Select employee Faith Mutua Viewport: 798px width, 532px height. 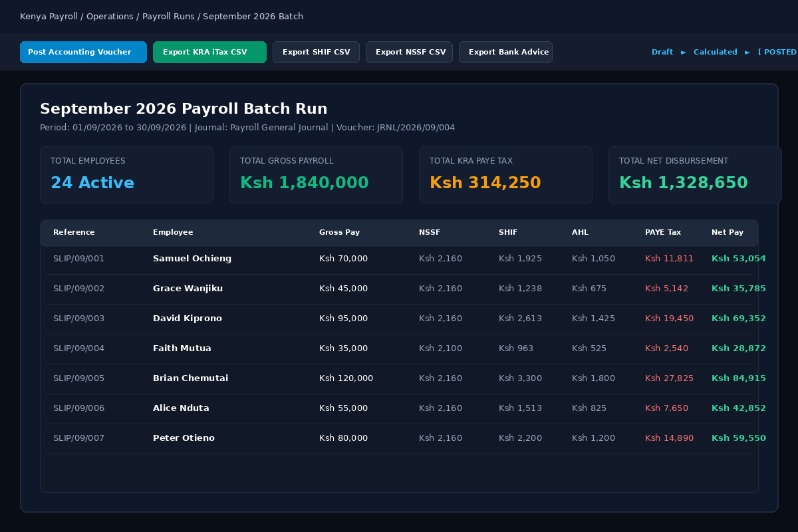click(x=182, y=348)
